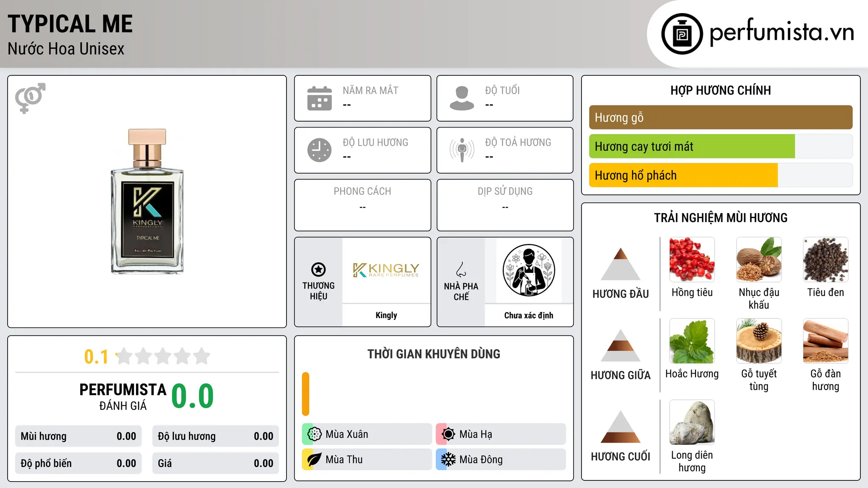The width and height of the screenshot is (868, 488).
Task: Select the Nhục đậu khấu note image
Action: pos(759,260)
